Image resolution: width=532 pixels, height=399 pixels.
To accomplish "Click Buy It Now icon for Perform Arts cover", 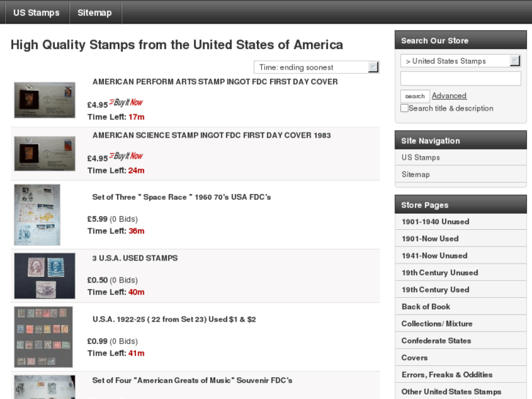I will point(126,103).
